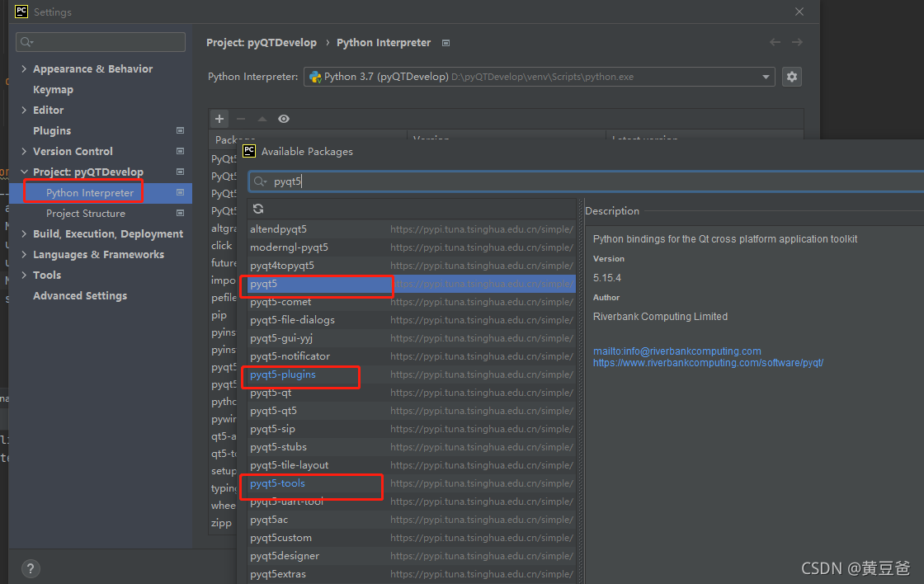Open the Keymap settings page
The image size is (924, 584).
click(53, 90)
